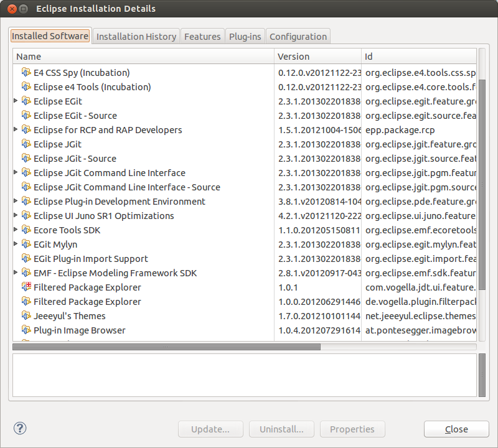The height and width of the screenshot is (448, 498).
Task: Click the Eclipse Plug-in Development Environment icon
Action: pyautogui.click(x=26, y=201)
